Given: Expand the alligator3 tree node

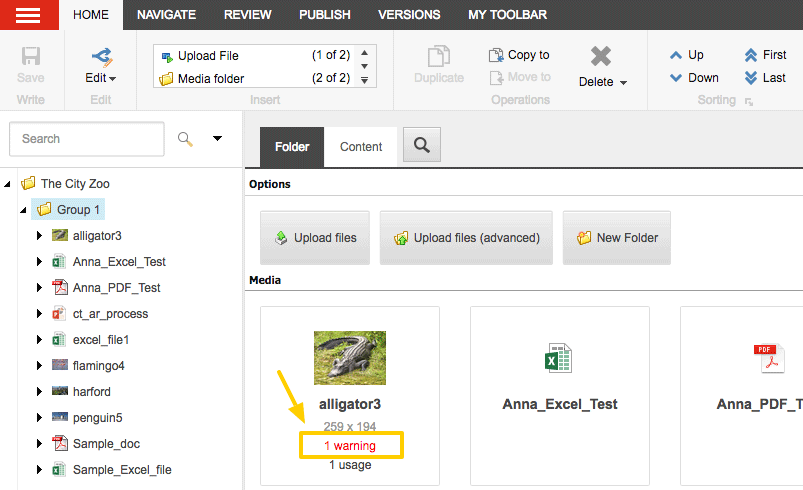Looking at the screenshot, I should tap(39, 235).
